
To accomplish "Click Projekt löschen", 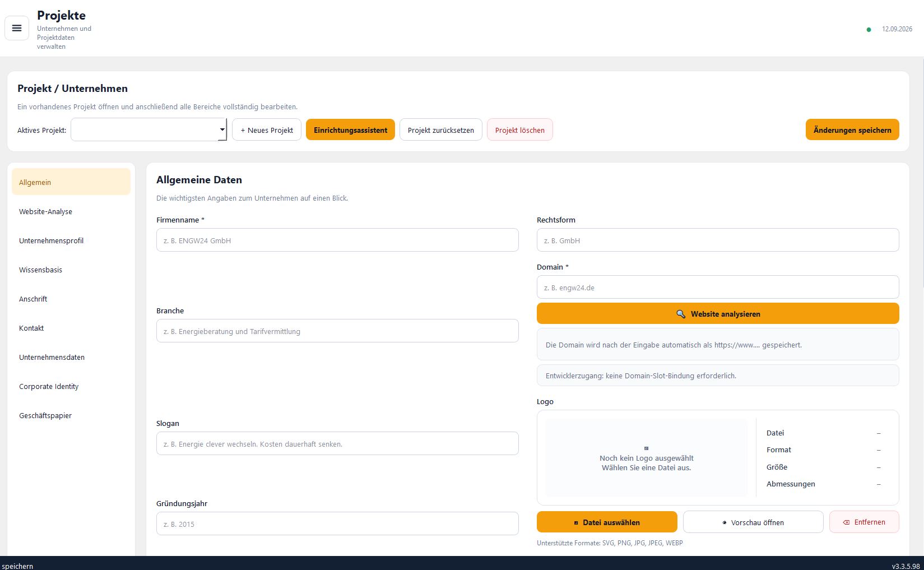I will pyautogui.click(x=519, y=129).
